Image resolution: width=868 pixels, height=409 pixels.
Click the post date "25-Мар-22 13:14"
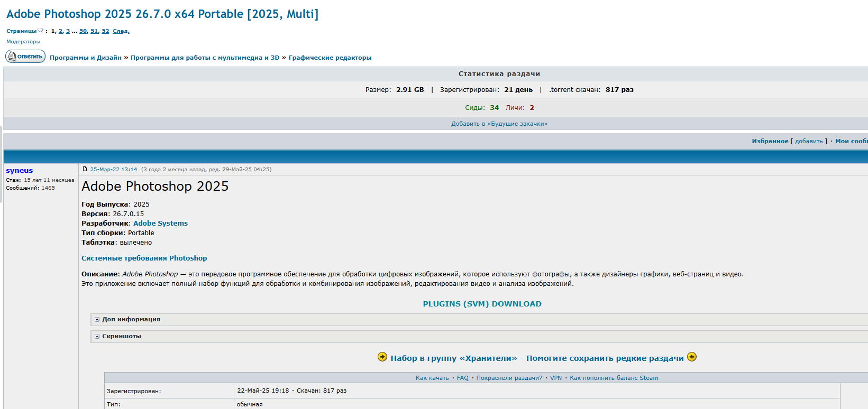point(114,169)
